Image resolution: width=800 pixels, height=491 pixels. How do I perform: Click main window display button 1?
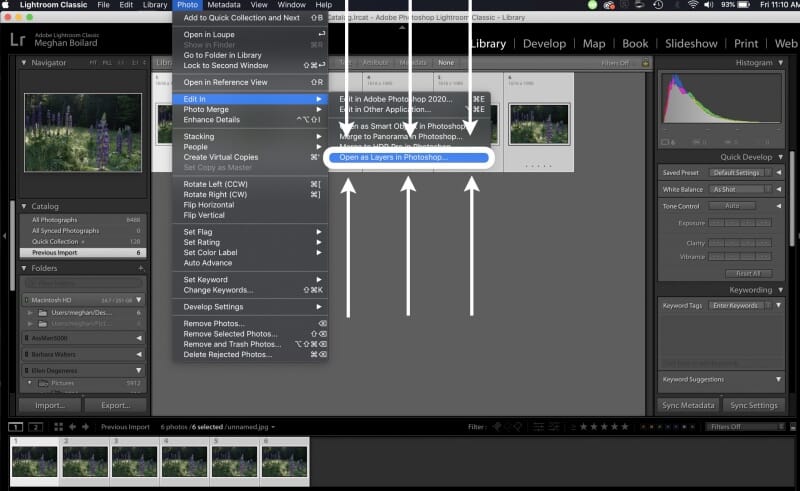click(x=16, y=427)
